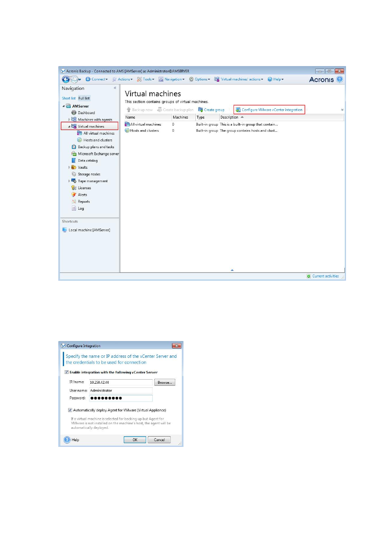392x554 pixels.
Task: Expand the Vaults tree node
Action: click(x=69, y=167)
